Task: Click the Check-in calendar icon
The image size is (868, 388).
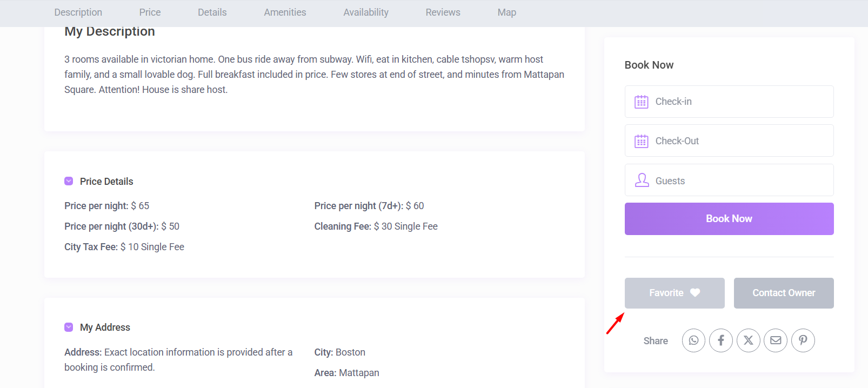Action: [642, 102]
